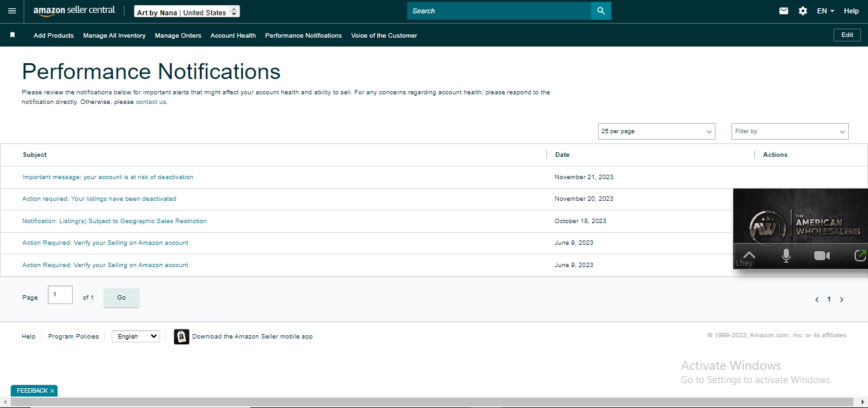868x408 pixels.
Task: Open the mail messages icon
Action: [784, 11]
